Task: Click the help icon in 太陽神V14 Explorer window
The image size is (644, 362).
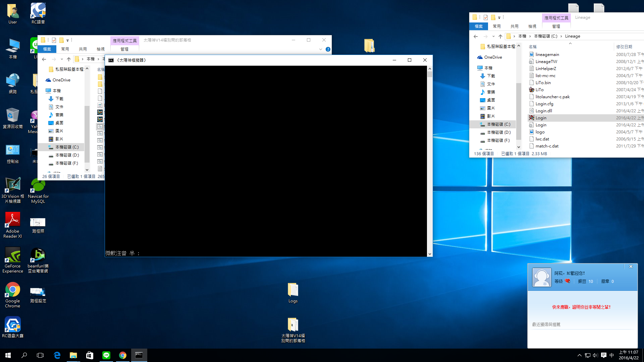Action: pyautogui.click(x=328, y=49)
